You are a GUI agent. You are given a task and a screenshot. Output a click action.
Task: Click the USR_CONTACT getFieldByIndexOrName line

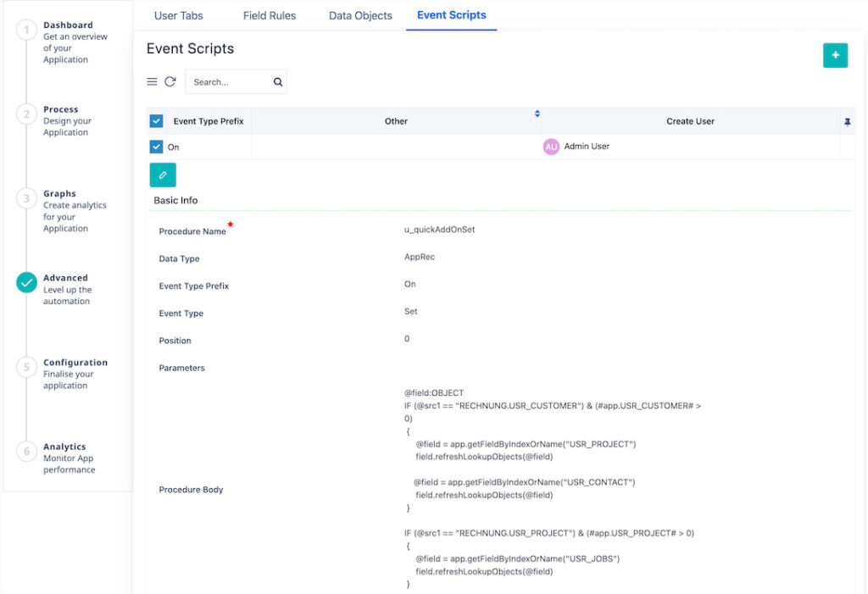tap(524, 482)
